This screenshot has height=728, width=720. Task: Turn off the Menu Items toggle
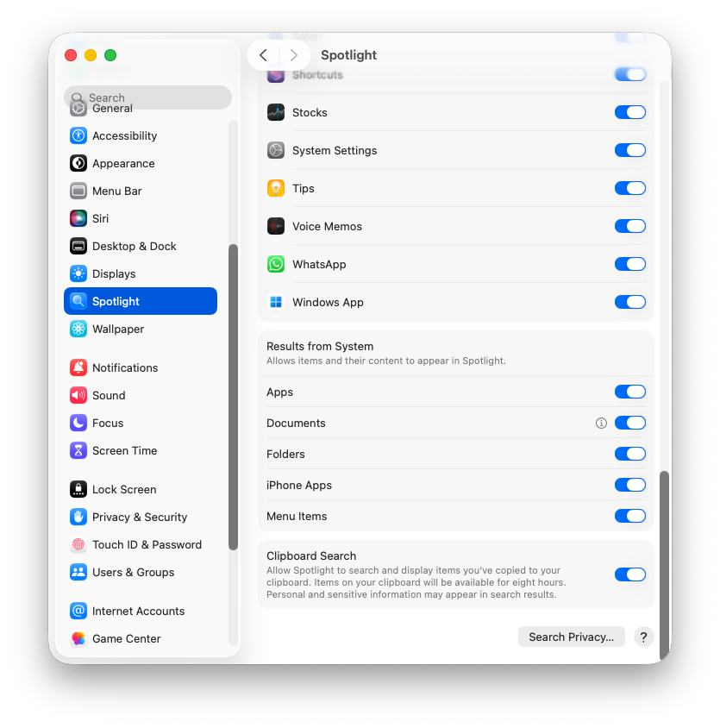click(630, 516)
